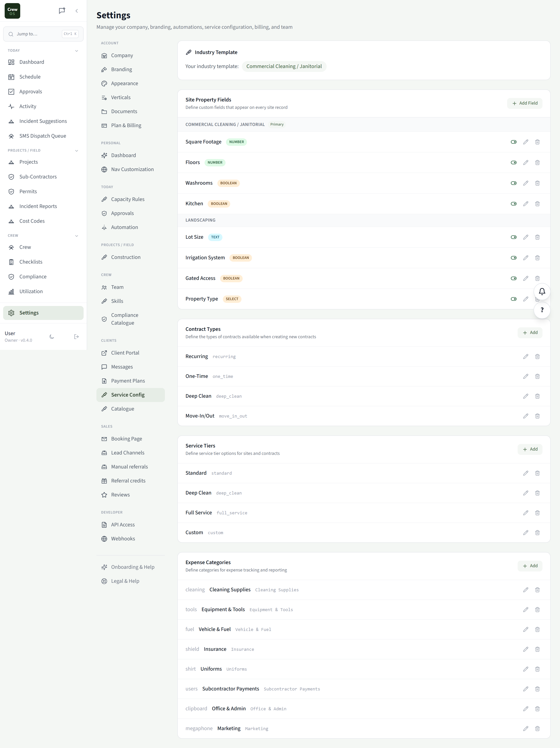
Task: Add a new service tier
Action: [529, 449]
